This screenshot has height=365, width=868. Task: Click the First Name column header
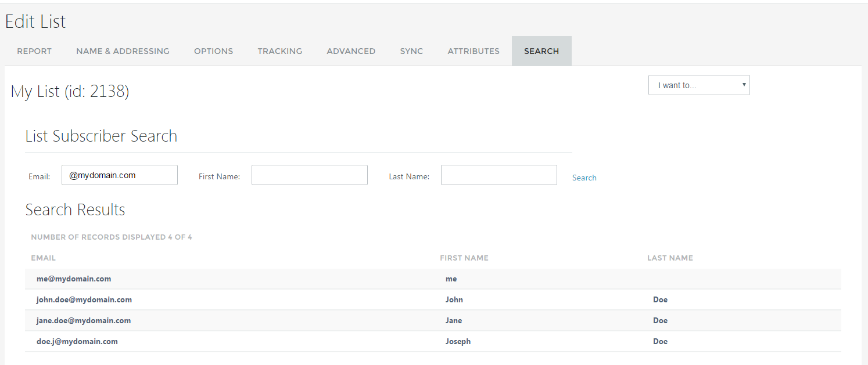(x=464, y=258)
